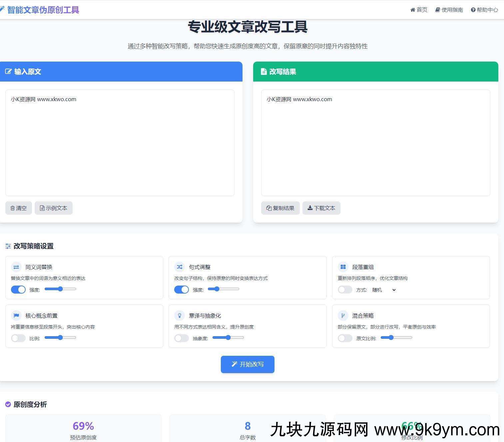504x442 pixels.
Task: Navigate to 帮助中心
Action: tap(484, 10)
